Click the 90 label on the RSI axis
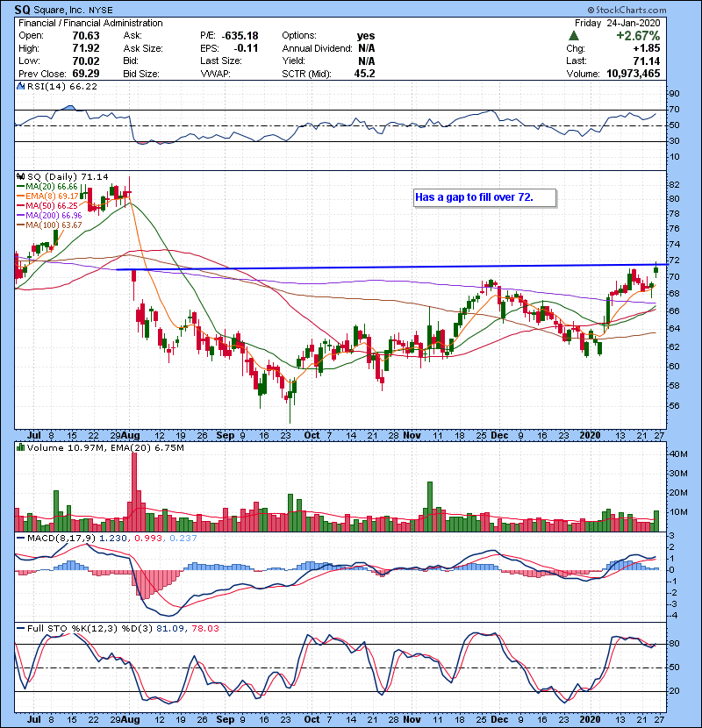 (x=674, y=94)
